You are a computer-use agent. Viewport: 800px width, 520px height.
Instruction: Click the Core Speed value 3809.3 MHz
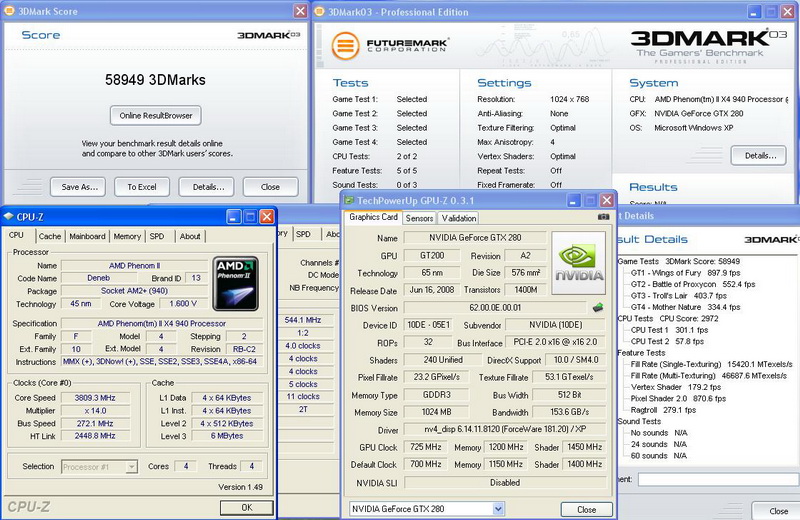click(x=95, y=398)
